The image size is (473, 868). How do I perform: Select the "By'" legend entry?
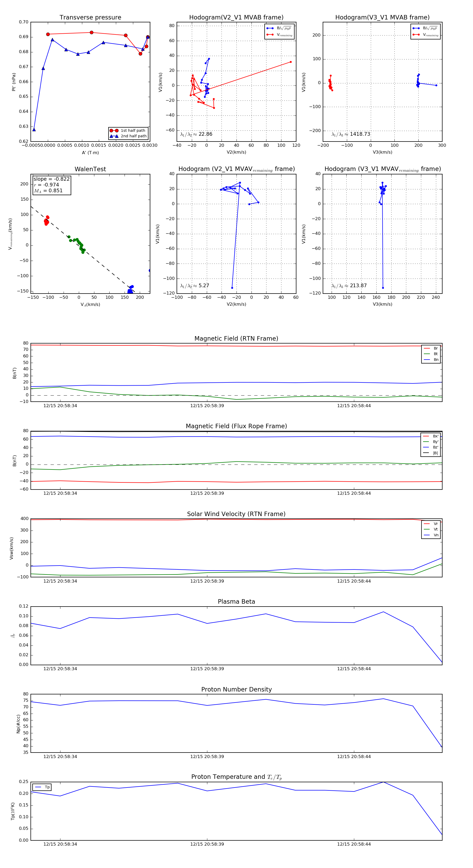tap(431, 442)
